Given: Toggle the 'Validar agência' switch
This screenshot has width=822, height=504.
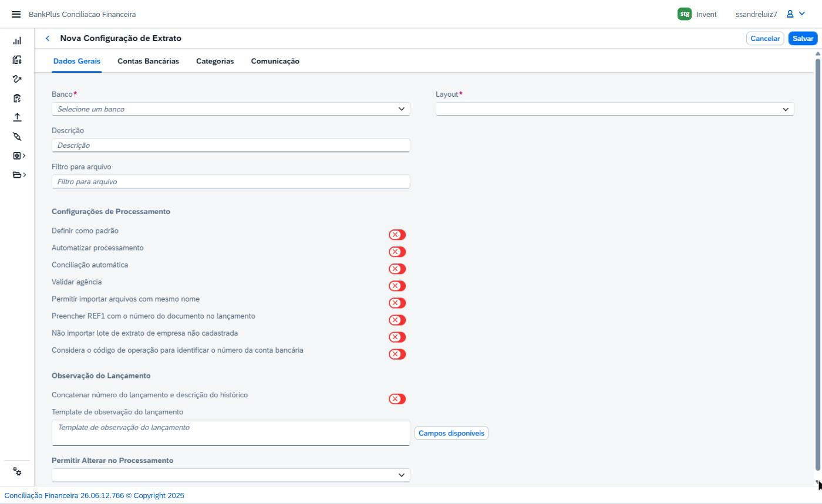Looking at the screenshot, I should click(x=397, y=286).
